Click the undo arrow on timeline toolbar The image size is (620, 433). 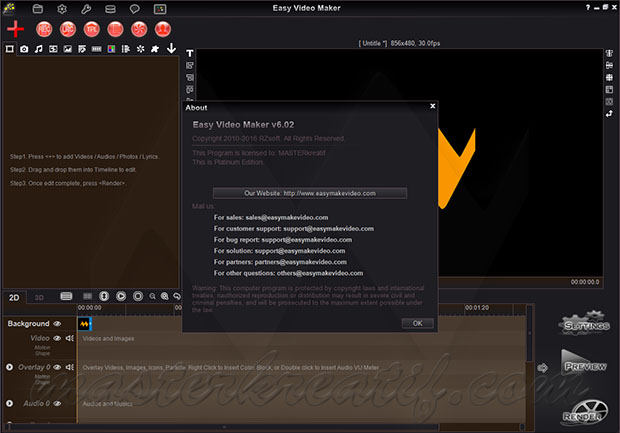point(177,296)
